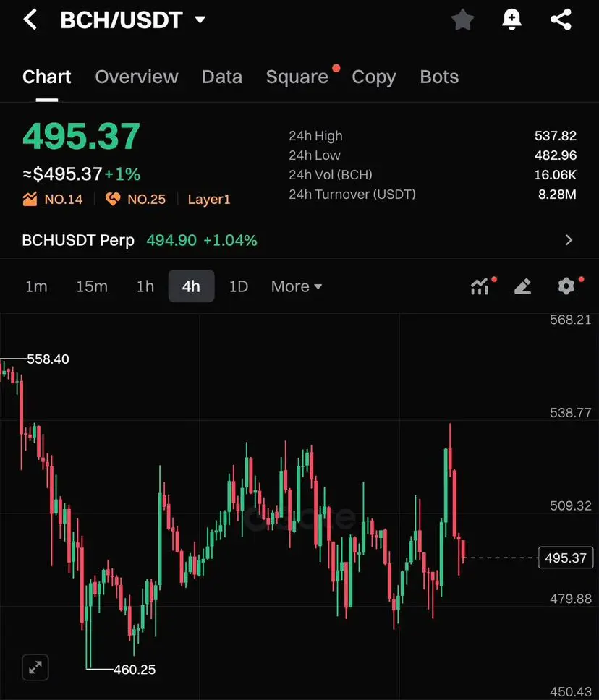Viewport: 599px width, 700px height.
Task: Tap the 509.32 price axis label
Action: pyautogui.click(x=570, y=505)
